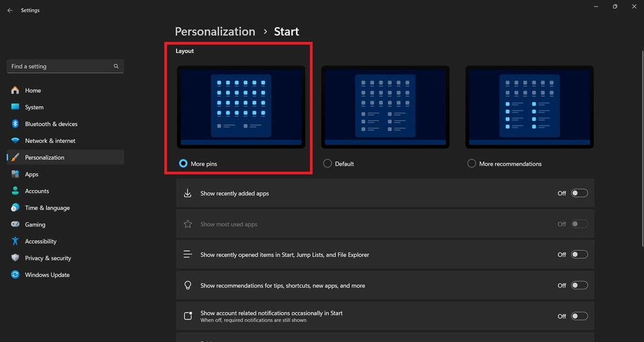Open Privacy & security settings
This screenshot has height=342, width=644.
coord(65,258)
